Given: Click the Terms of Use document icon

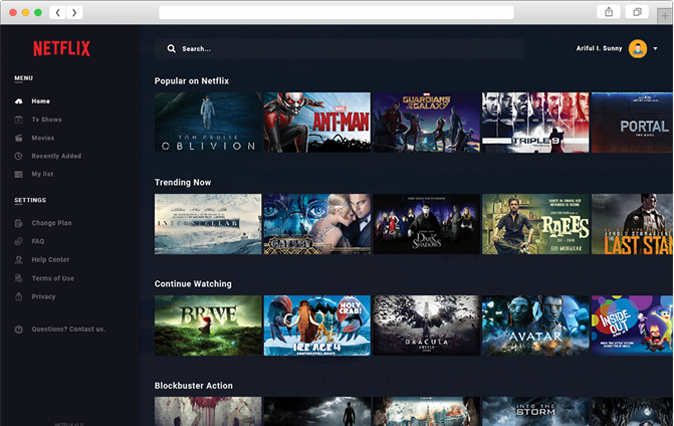Looking at the screenshot, I should (18, 278).
